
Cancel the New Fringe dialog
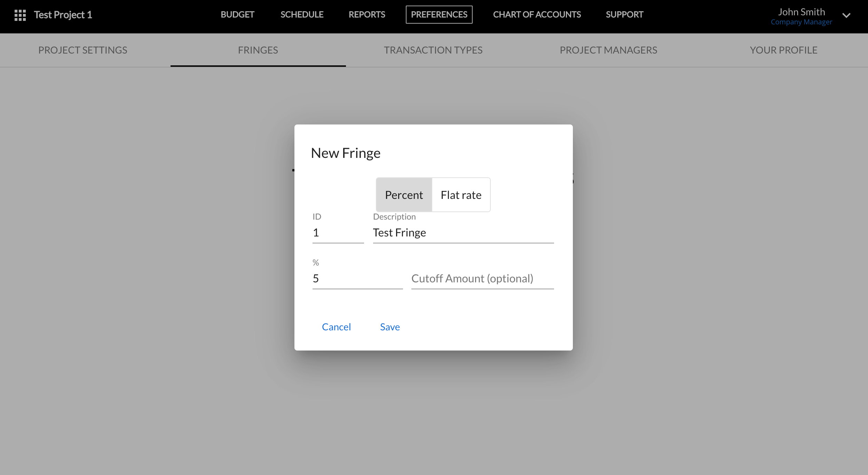pos(336,327)
